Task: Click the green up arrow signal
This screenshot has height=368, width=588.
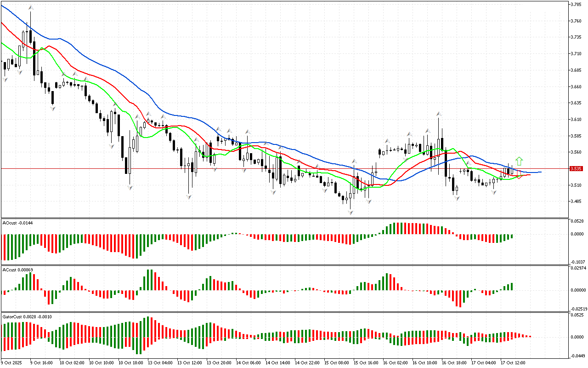Action: (x=519, y=161)
